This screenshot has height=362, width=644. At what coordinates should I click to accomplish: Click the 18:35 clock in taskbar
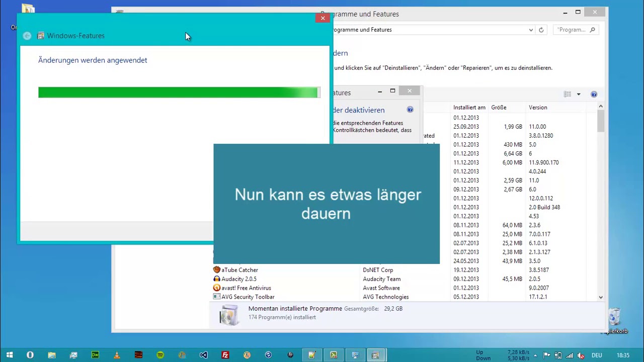(623, 355)
